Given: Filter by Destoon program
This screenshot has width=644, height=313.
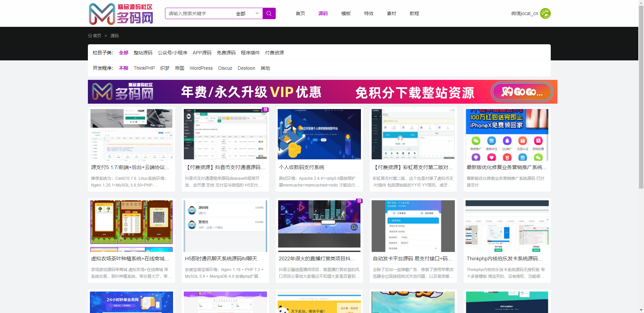Looking at the screenshot, I should point(246,68).
